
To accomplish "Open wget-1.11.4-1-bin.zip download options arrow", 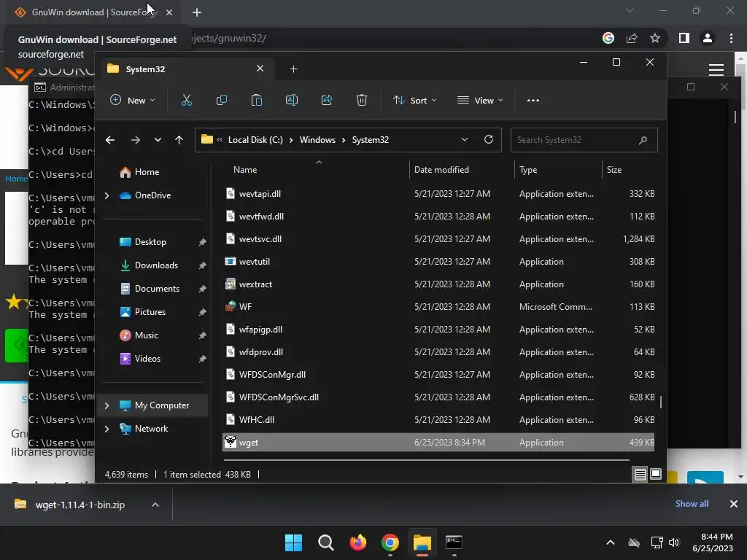I will click(155, 505).
